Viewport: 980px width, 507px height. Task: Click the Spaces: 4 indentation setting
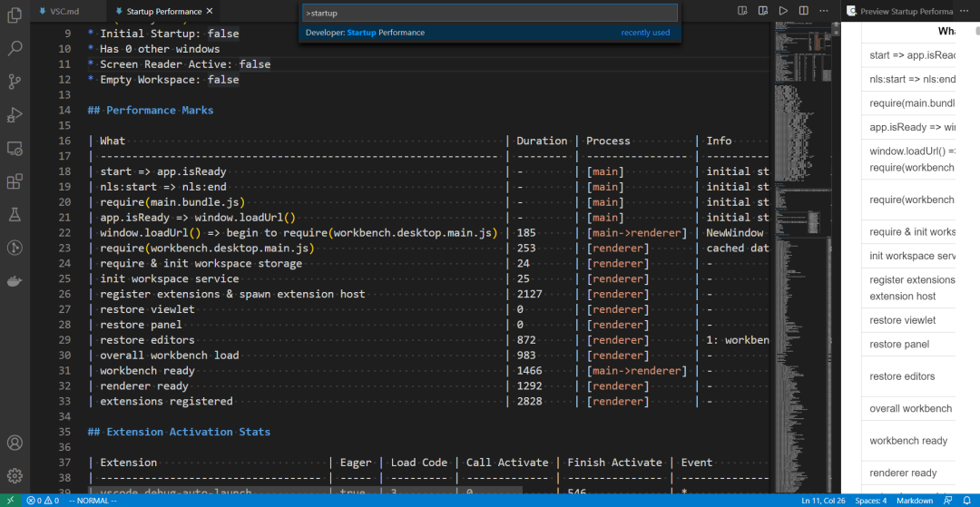point(870,501)
